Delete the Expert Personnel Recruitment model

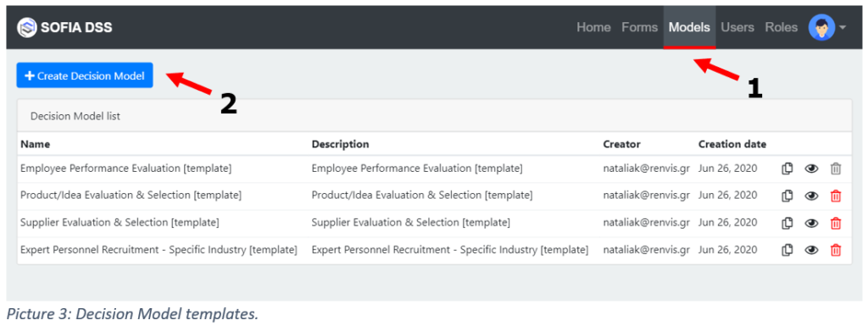click(x=836, y=251)
